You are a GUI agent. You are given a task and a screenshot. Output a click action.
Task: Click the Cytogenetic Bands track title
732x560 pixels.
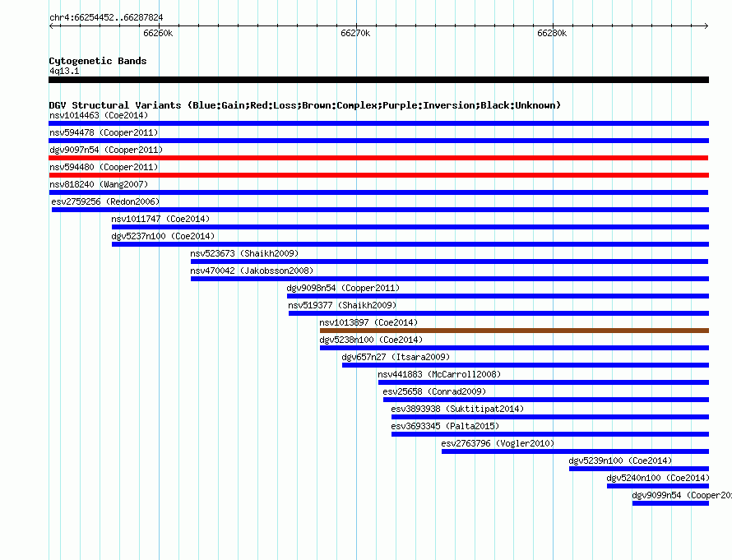tap(98, 61)
